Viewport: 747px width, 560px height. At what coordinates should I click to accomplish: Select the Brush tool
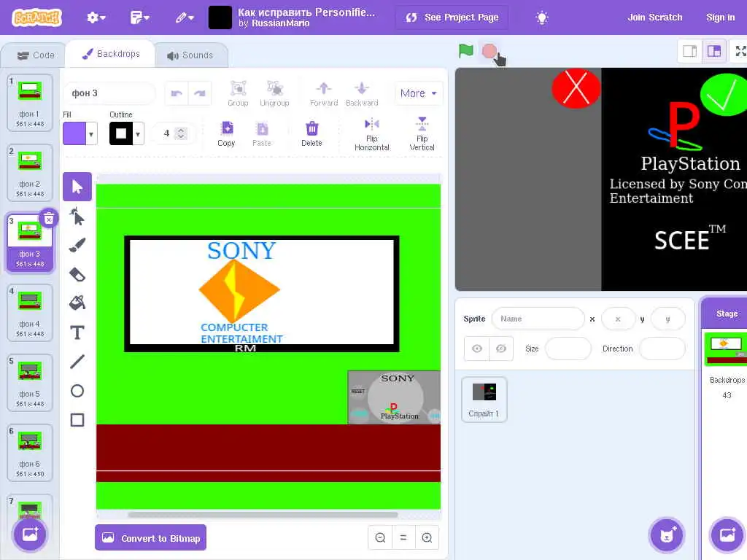click(x=77, y=246)
